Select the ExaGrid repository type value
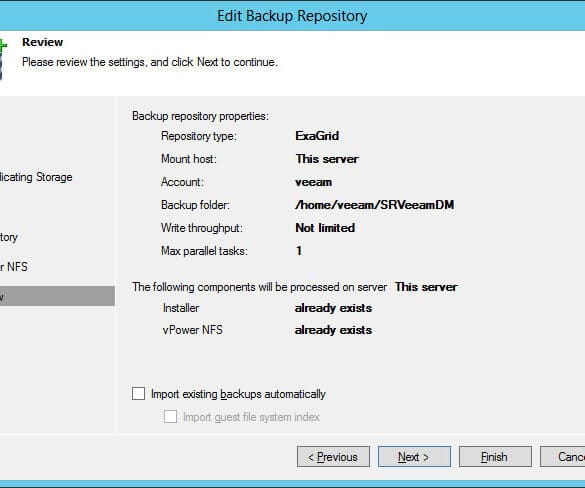 click(x=317, y=135)
